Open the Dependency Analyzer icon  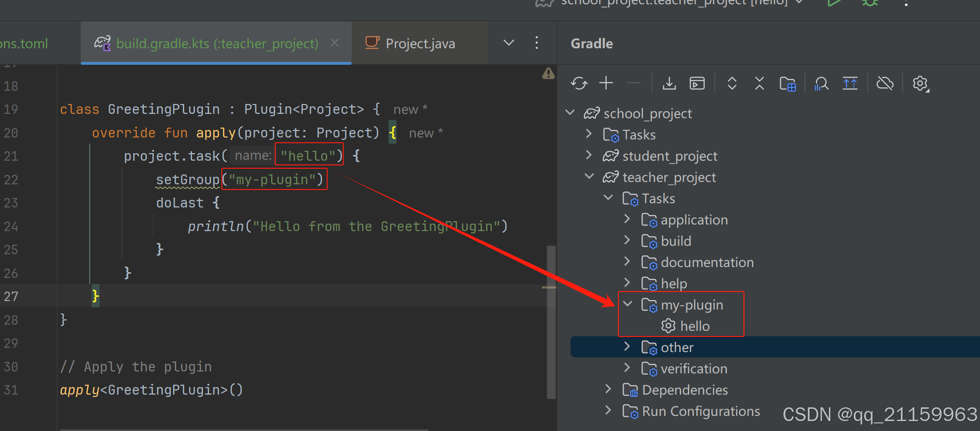point(821,83)
